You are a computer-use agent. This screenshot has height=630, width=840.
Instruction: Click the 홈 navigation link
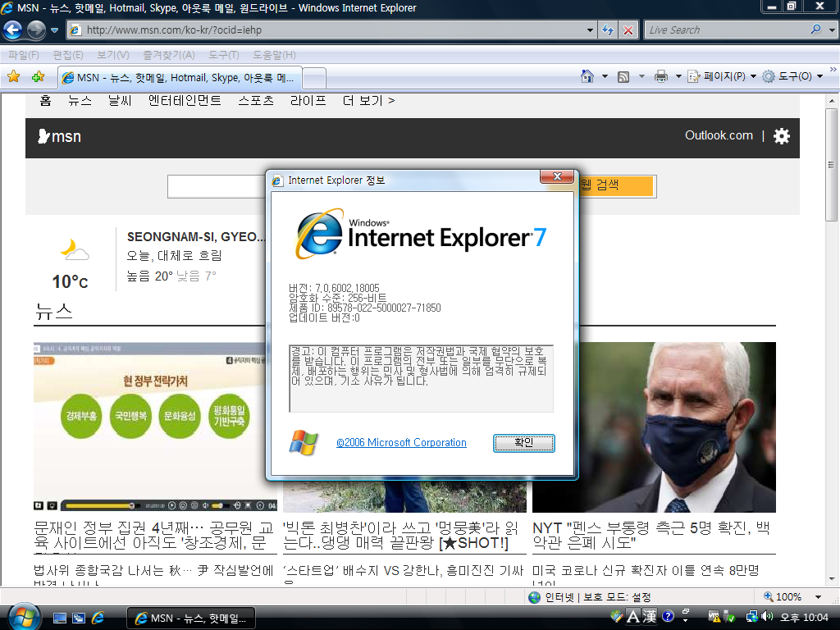click(45, 100)
